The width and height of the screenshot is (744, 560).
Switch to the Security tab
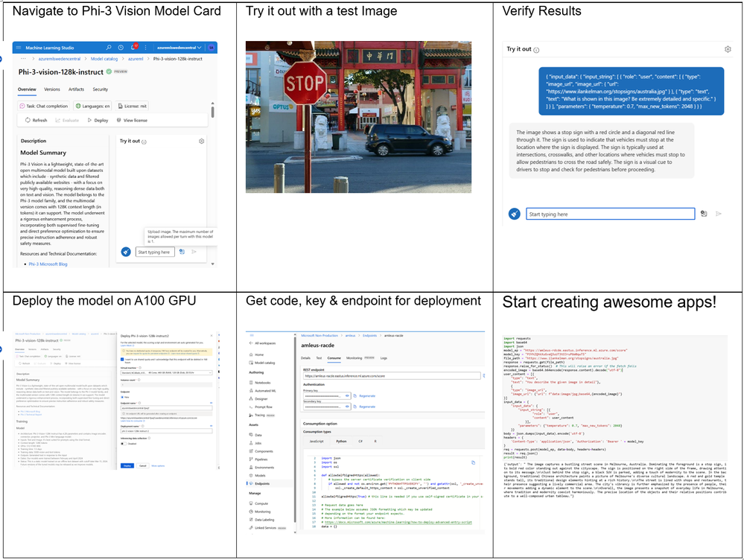coord(100,89)
